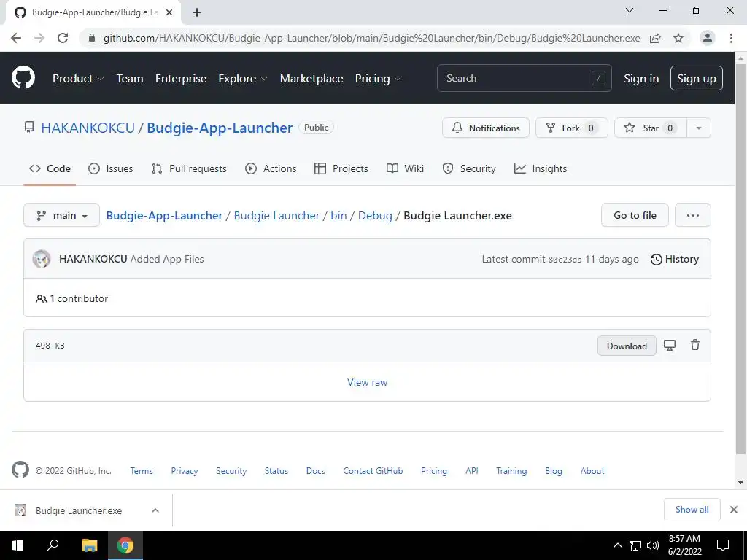The image size is (747, 560).
Task: Click the Go to file button
Action: click(x=635, y=215)
